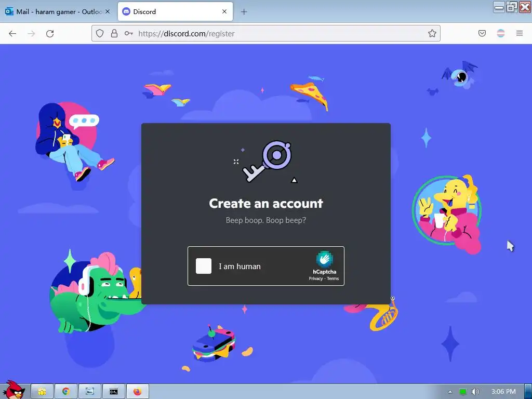Screen dimensions: 532x399
Task: Open a new browser tab with plus button
Action: point(244,12)
